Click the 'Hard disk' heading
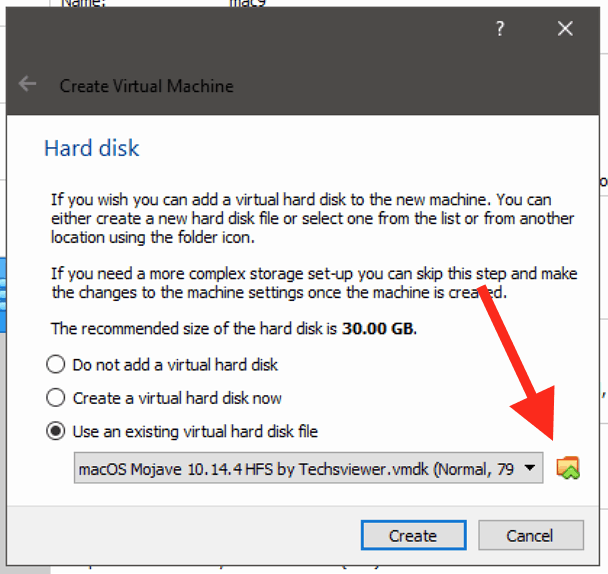The width and height of the screenshot is (608, 574). [x=92, y=149]
